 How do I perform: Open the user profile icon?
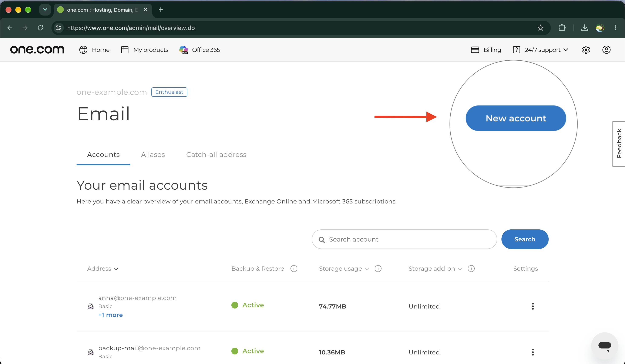(x=606, y=50)
